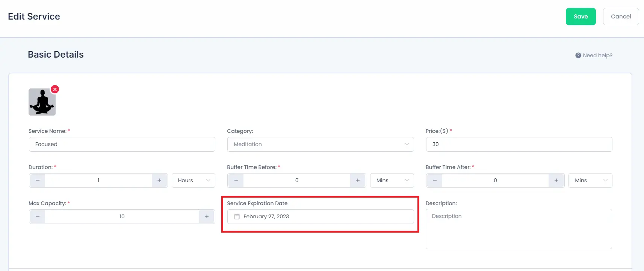Open the Category Meditation dropdown
Image resolution: width=644 pixels, height=271 pixels.
(320, 144)
